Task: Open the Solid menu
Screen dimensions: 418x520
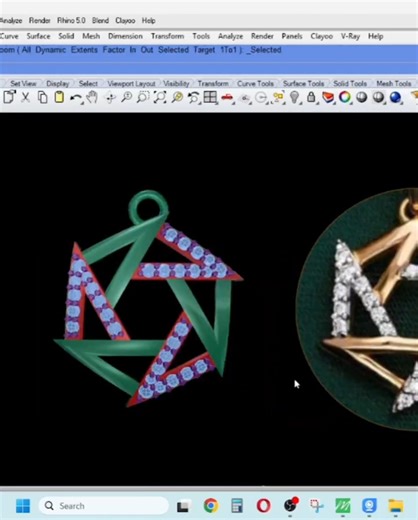Action: click(x=66, y=36)
